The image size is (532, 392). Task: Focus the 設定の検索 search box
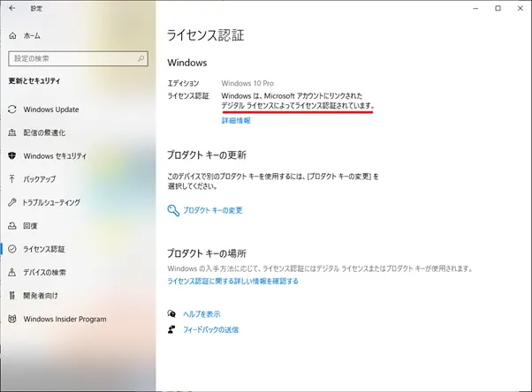pyautogui.click(x=78, y=58)
